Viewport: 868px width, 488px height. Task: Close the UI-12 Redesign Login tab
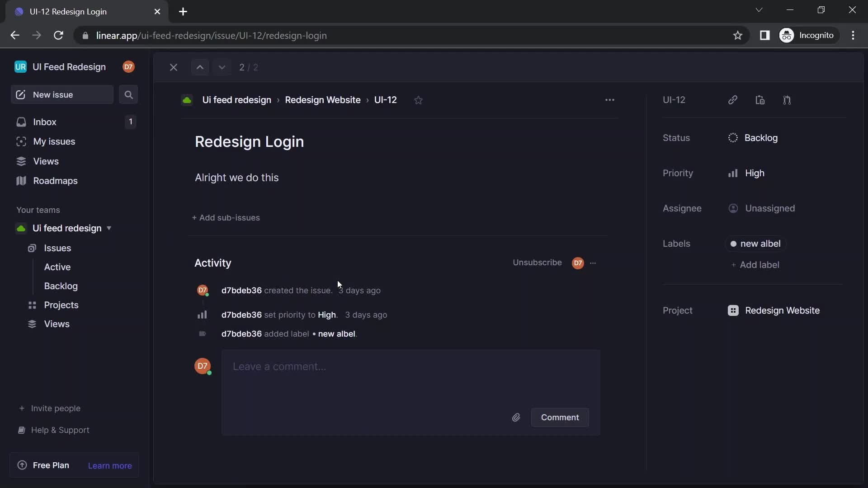(x=157, y=12)
